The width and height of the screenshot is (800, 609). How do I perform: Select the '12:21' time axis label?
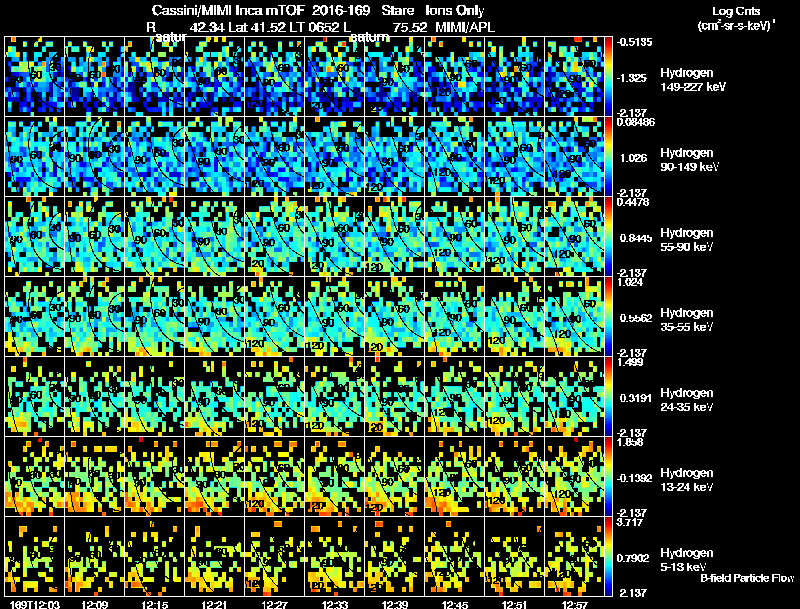click(x=214, y=605)
